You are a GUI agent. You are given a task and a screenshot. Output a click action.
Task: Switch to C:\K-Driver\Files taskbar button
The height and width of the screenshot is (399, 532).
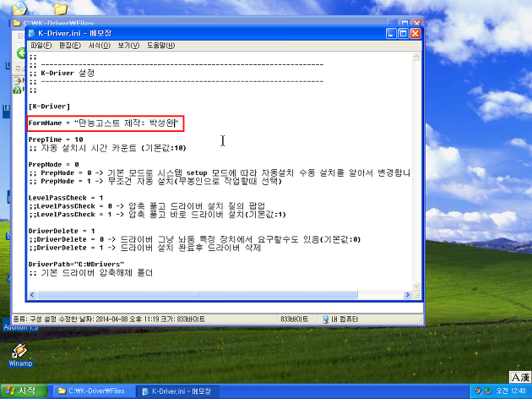(93, 391)
